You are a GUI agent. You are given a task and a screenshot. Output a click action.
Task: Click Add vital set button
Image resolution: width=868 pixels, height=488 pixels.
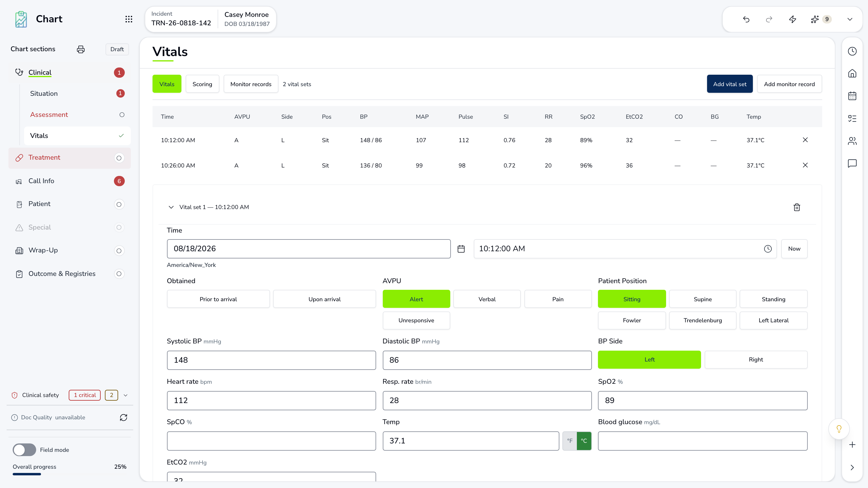click(729, 84)
